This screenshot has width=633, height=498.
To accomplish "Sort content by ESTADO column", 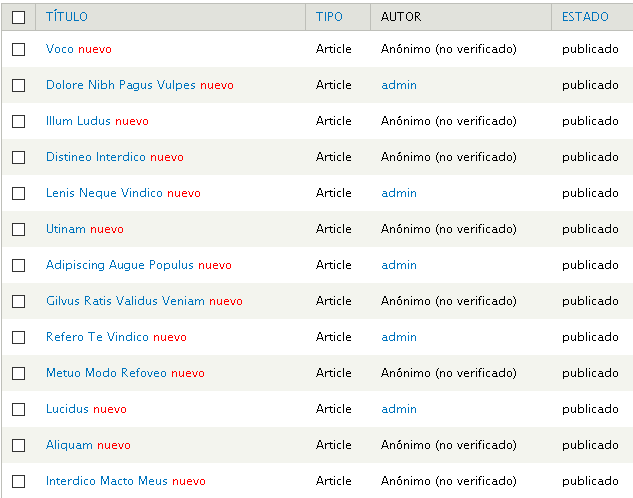I will [585, 17].
